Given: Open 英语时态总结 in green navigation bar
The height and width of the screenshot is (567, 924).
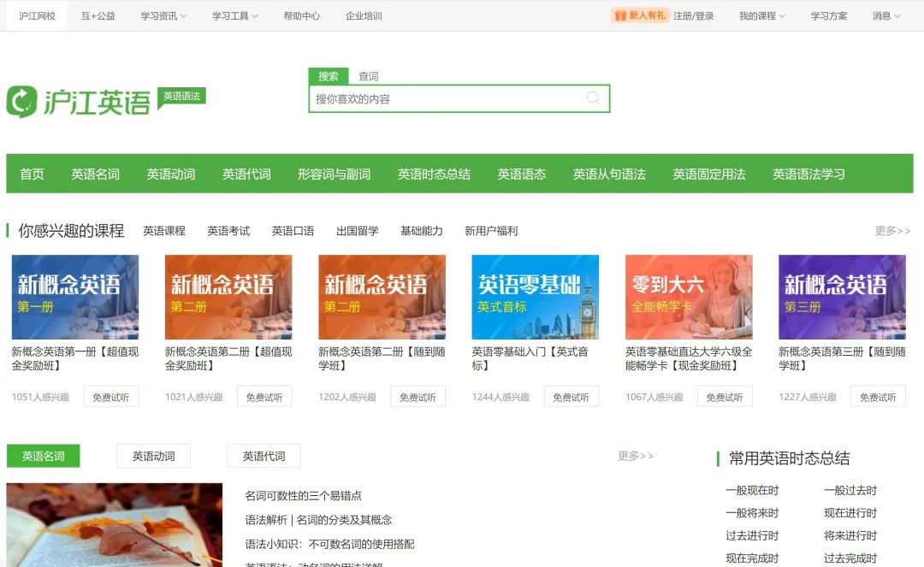Looking at the screenshot, I should pos(434,174).
